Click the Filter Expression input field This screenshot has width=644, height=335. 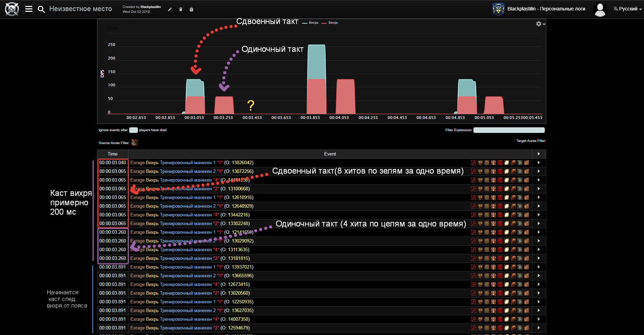509,130
